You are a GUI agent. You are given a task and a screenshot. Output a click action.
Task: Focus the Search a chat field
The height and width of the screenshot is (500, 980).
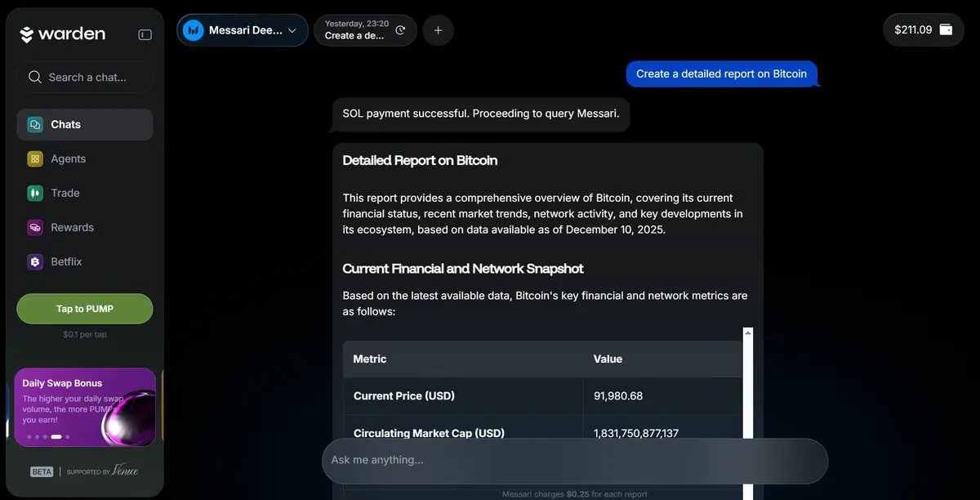87,77
